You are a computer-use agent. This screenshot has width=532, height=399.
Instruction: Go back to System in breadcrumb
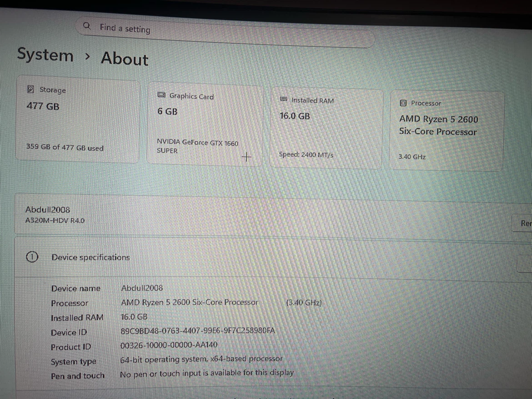[45, 55]
